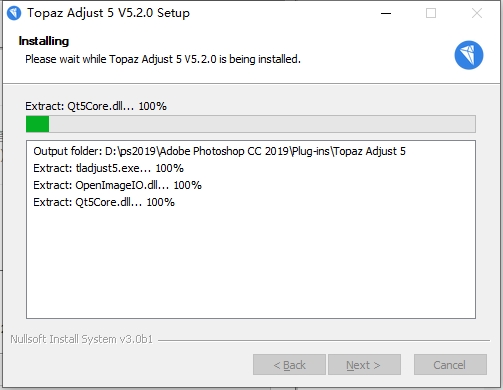Select the OpenImageIO.dll extract log line
Screen dimensions: 503x390
pos(117,185)
